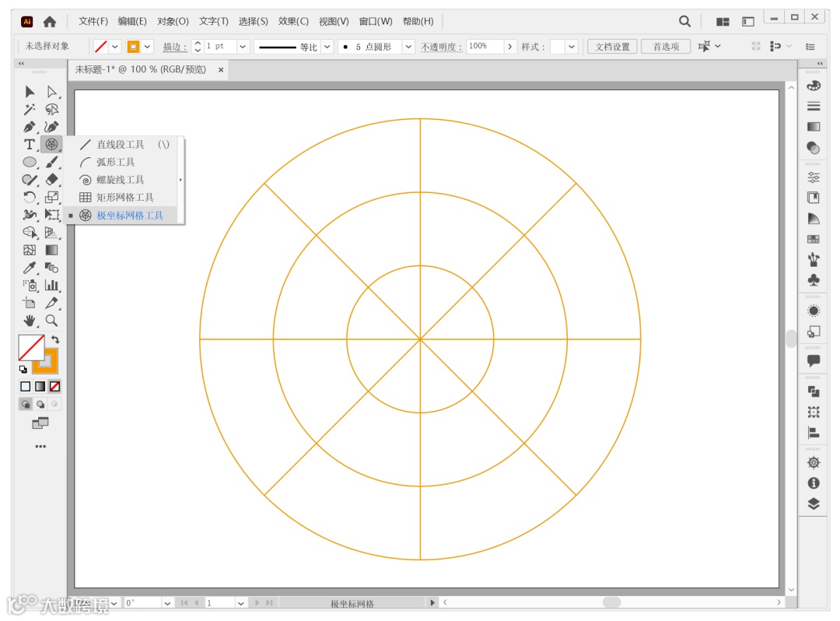The image size is (840, 621).
Task: Set paint mode to None
Action: coord(54,386)
